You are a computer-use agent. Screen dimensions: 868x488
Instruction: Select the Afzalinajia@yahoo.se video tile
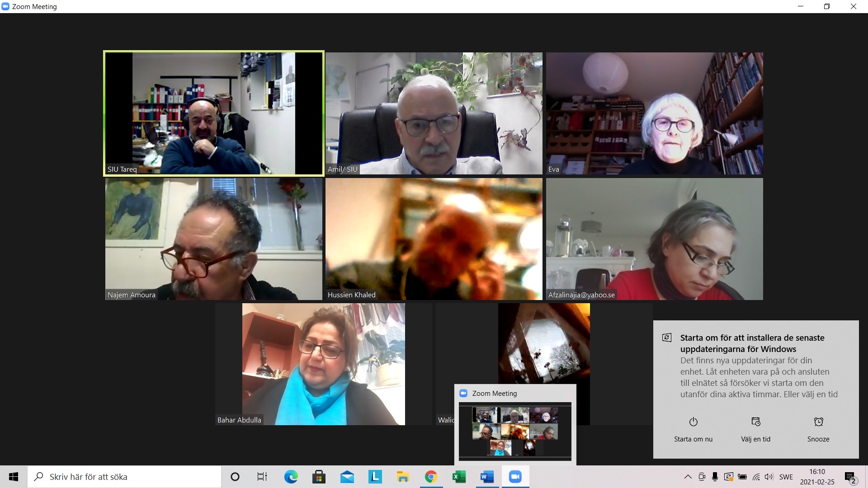655,239
